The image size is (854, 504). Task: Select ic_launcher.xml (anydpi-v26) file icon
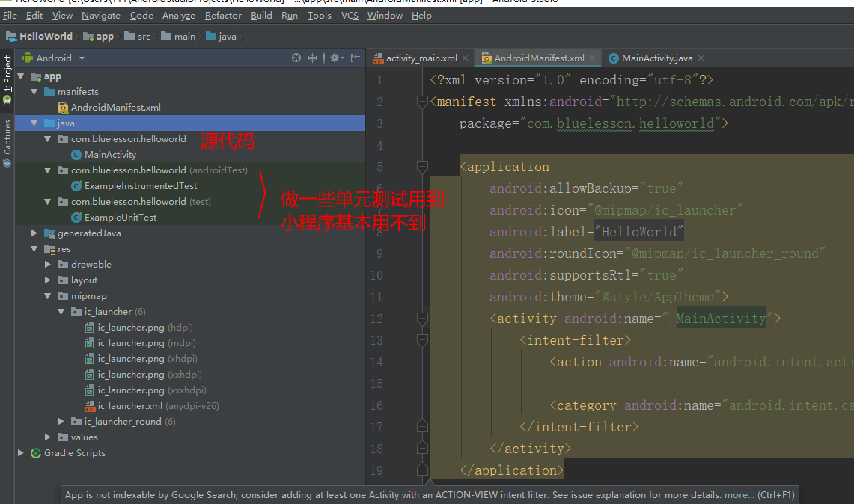point(90,406)
